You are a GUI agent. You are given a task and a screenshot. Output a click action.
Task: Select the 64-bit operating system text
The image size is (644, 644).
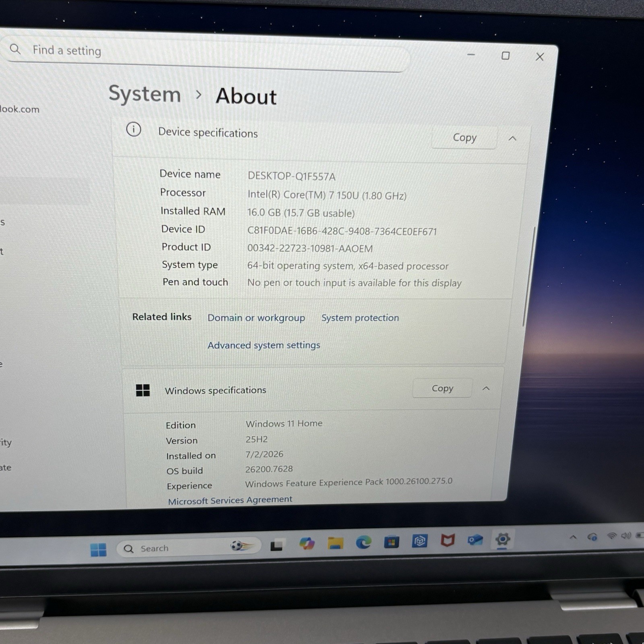(348, 266)
